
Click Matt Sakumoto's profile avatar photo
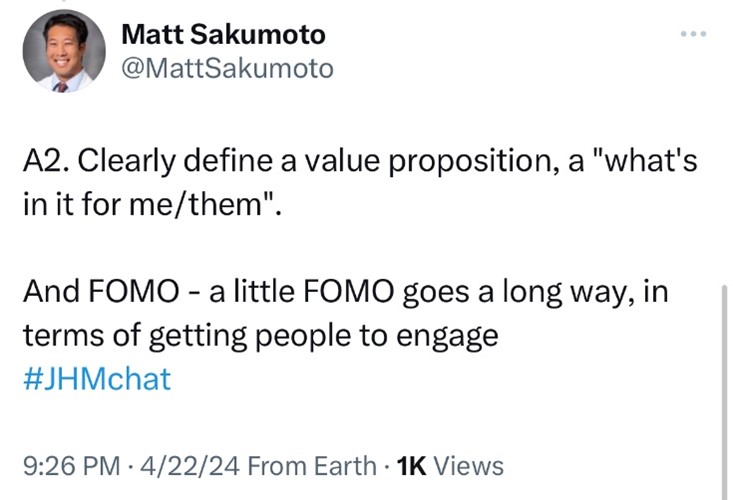(x=64, y=52)
